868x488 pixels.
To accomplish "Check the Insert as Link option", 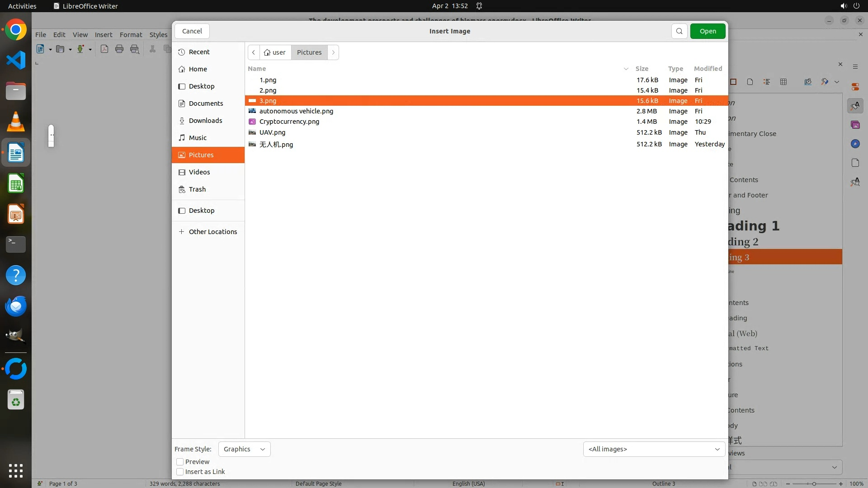I will click(180, 472).
